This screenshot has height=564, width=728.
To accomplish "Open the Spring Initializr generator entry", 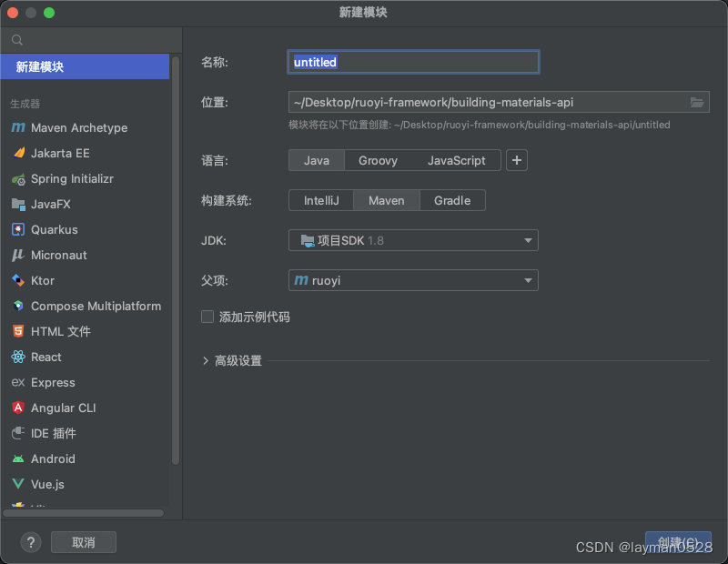I will (x=85, y=178).
